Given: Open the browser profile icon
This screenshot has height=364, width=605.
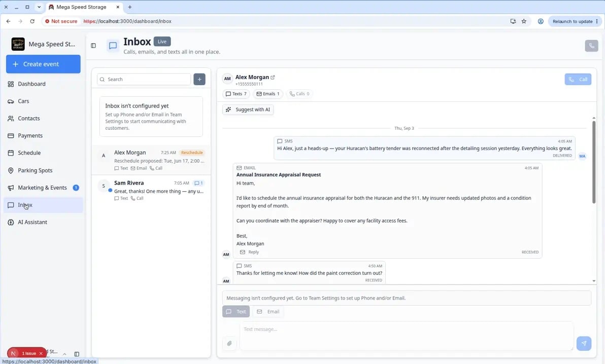Looking at the screenshot, I should coord(541,21).
